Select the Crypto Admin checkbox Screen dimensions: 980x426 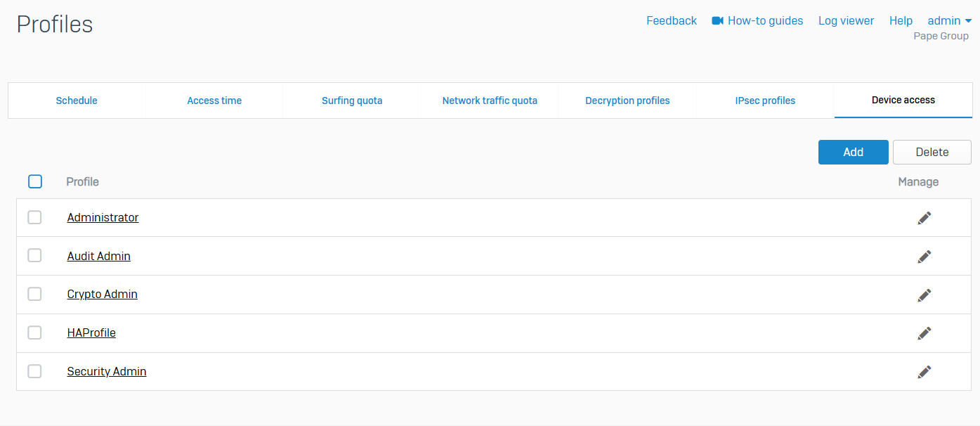click(34, 295)
